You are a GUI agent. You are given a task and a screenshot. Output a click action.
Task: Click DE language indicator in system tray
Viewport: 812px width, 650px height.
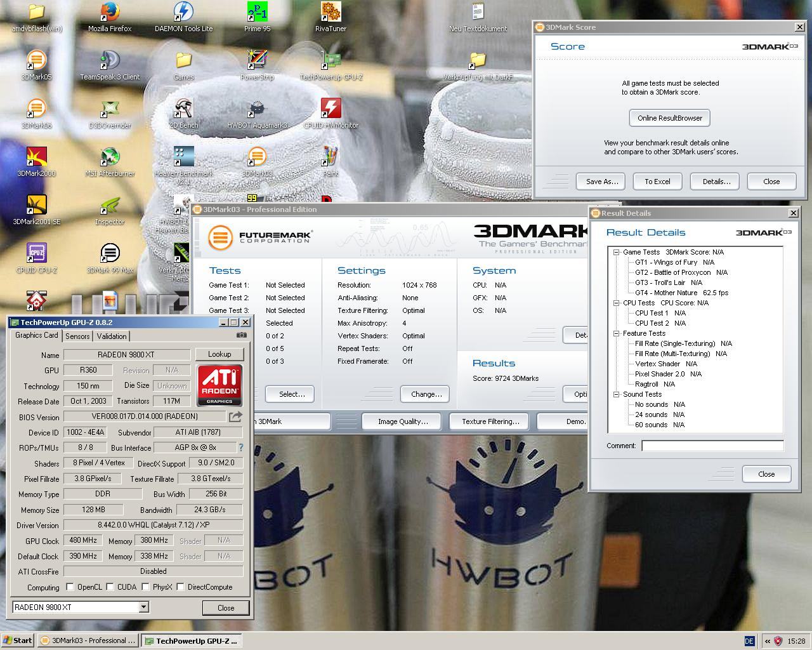pyautogui.click(x=749, y=641)
